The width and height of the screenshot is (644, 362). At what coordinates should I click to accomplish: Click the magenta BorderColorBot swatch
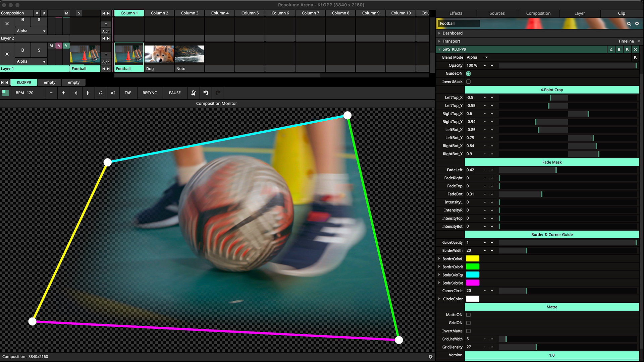pyautogui.click(x=473, y=283)
